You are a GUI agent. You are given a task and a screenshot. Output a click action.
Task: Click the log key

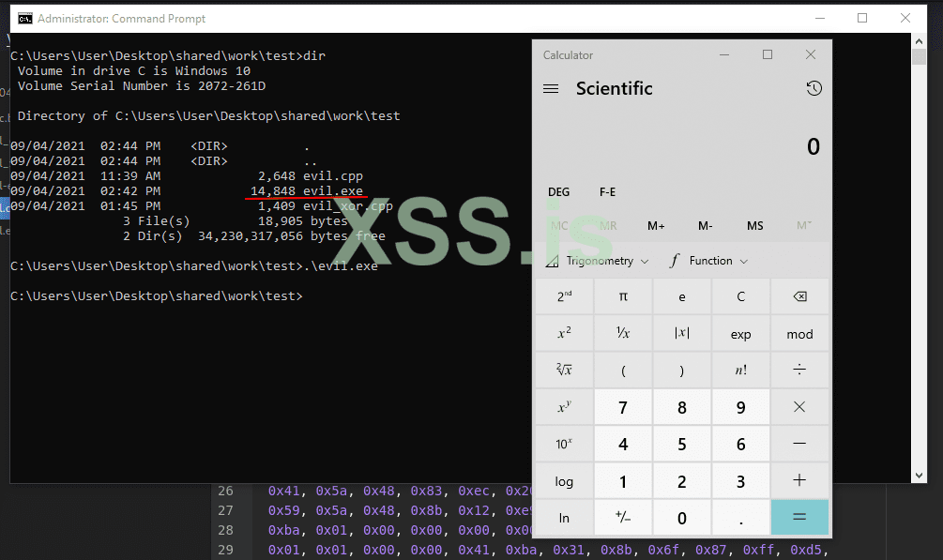click(564, 480)
